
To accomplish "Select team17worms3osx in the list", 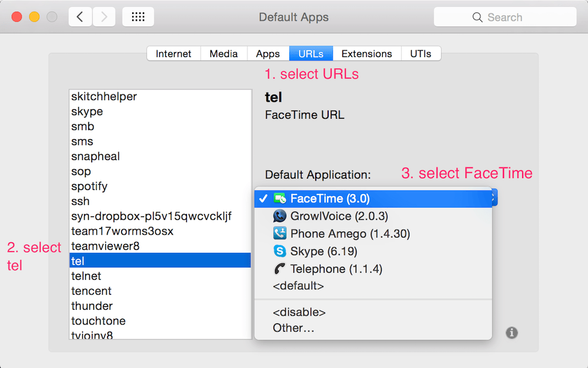I will [161, 231].
